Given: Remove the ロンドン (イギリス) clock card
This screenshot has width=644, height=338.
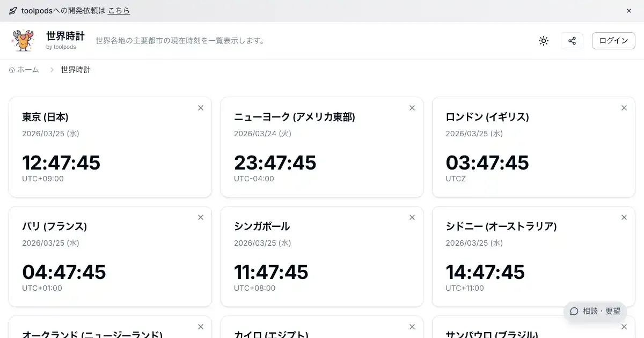Looking at the screenshot, I should click(x=624, y=108).
